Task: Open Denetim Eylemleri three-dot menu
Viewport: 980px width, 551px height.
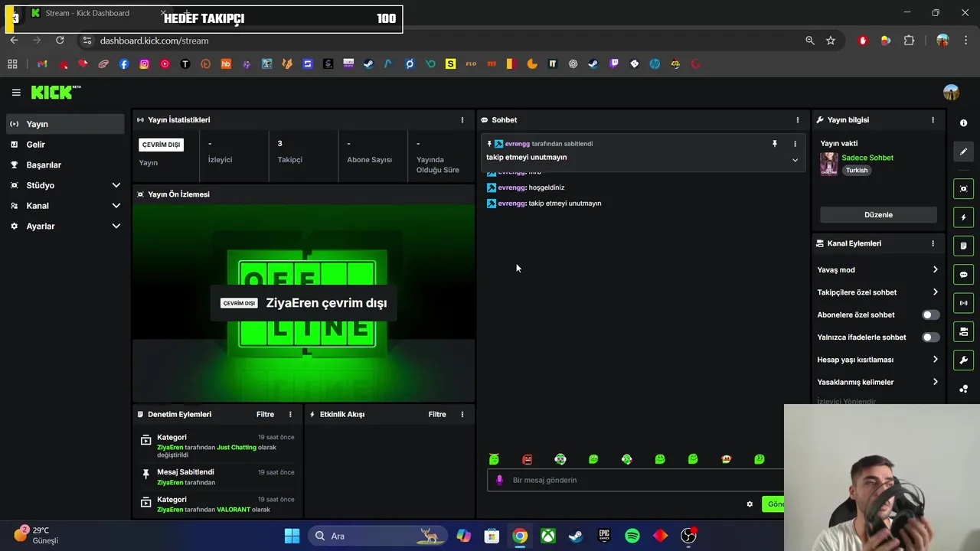Action: 290,415
